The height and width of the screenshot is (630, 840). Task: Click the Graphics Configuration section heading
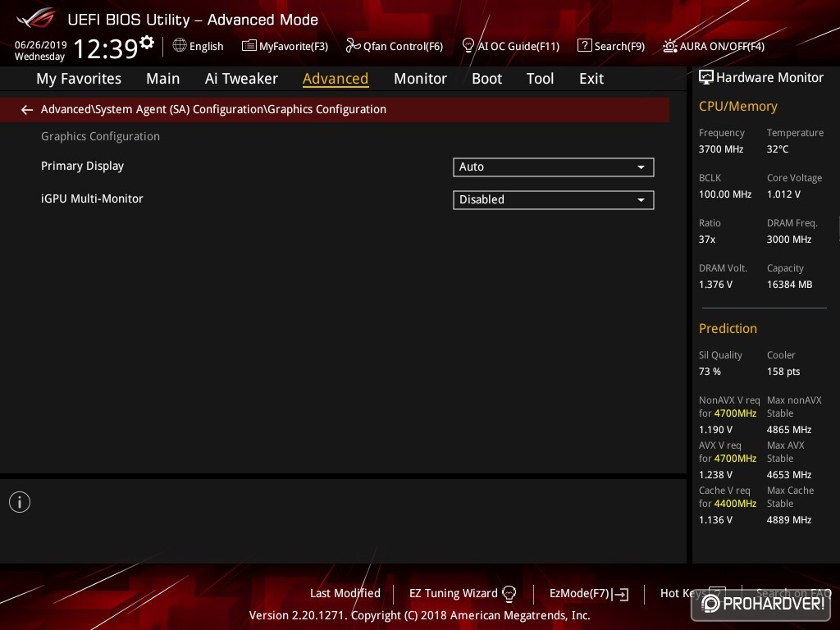click(100, 137)
